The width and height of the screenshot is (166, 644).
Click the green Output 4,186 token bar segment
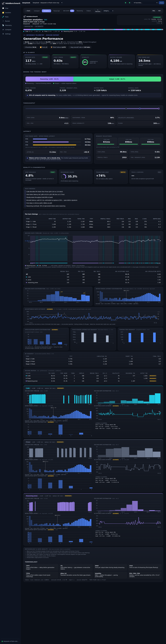coord(117,79)
